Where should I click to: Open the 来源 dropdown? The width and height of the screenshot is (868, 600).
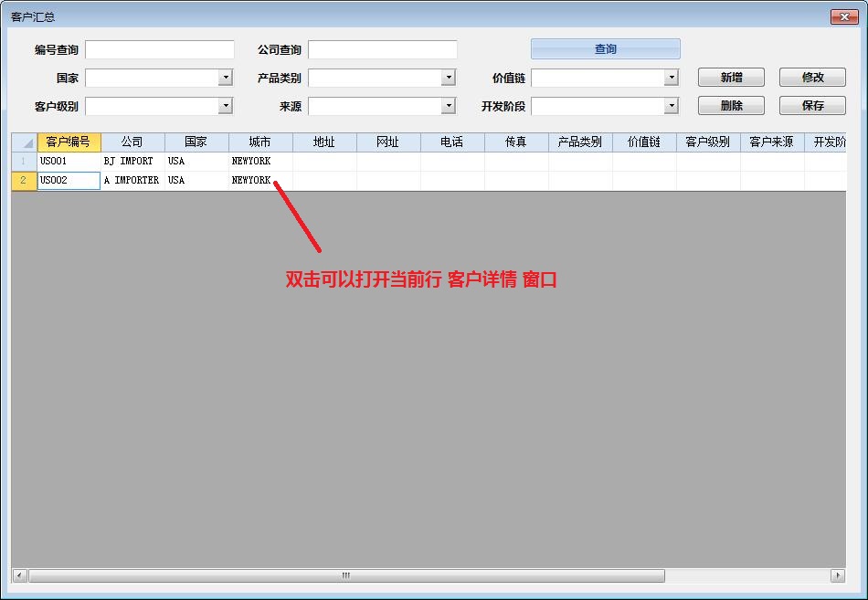(x=449, y=106)
